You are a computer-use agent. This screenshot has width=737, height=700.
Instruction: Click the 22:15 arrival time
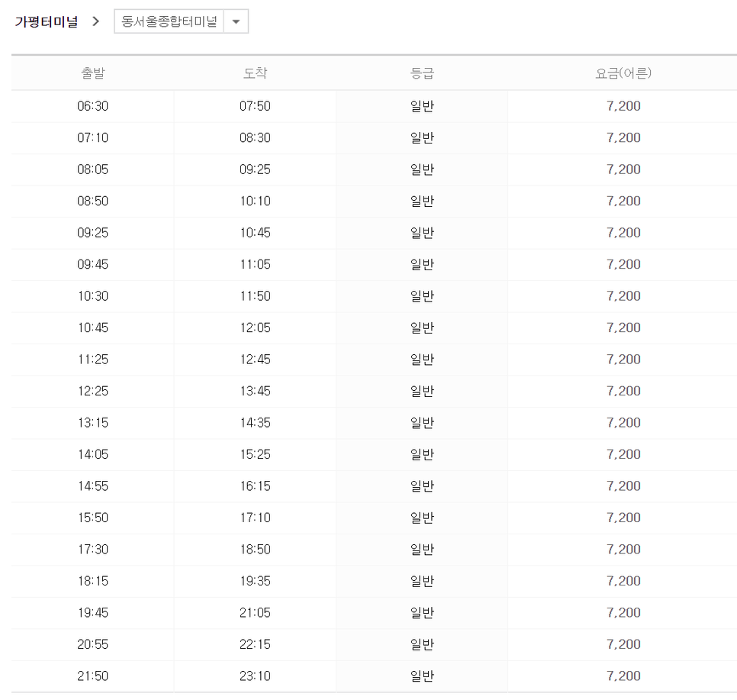256,644
